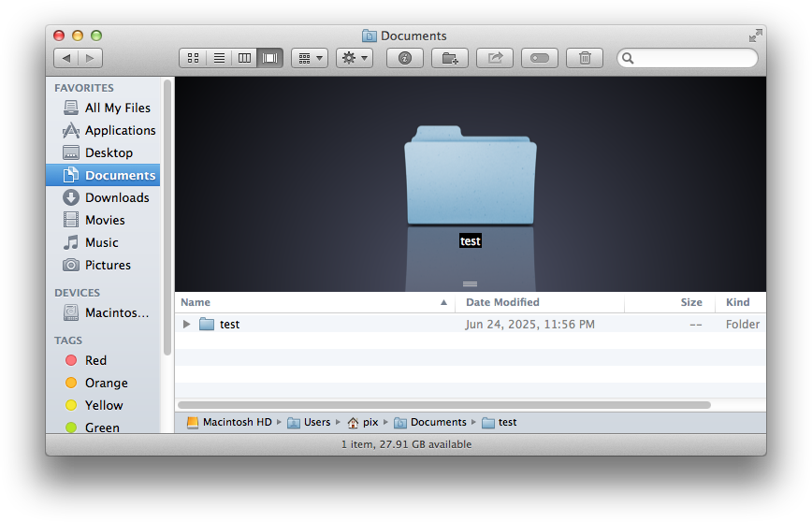The height and width of the screenshot is (522, 812).
Task: Sort by the Date Modified column header
Action: (x=502, y=302)
